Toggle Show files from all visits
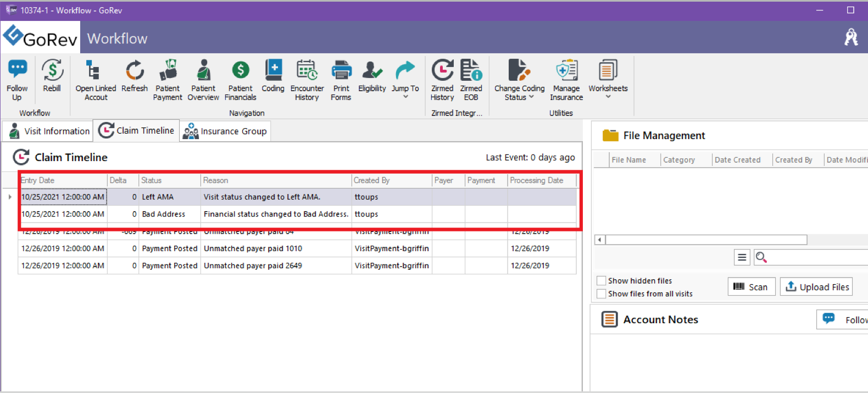The image size is (868, 393). (602, 294)
